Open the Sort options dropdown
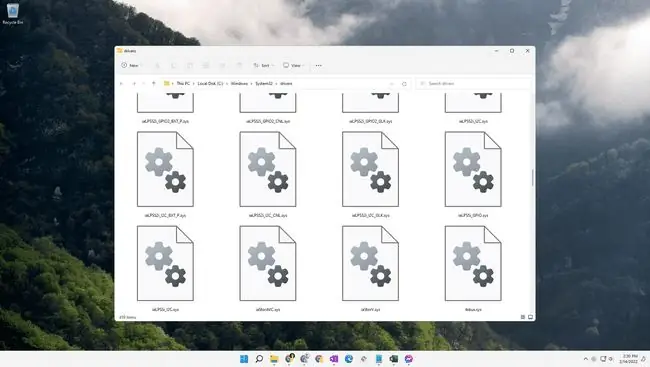This screenshot has width=650, height=367. point(264,66)
